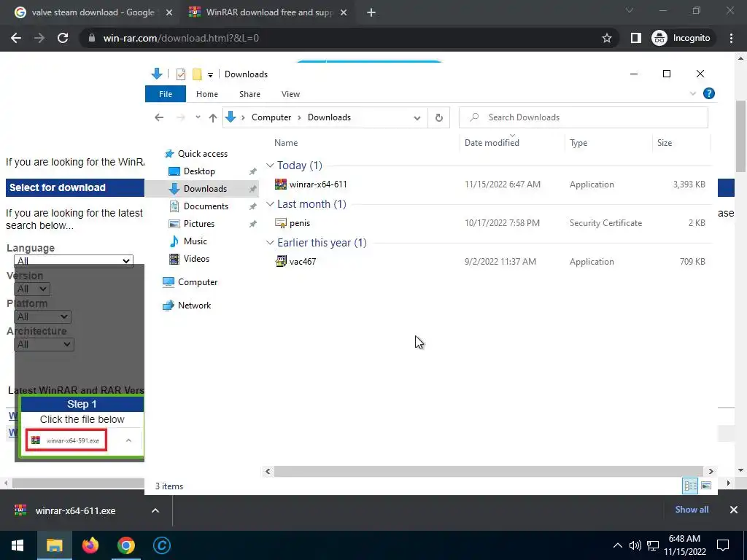
Task: Open Pictures in the navigation pane
Action: (198, 223)
